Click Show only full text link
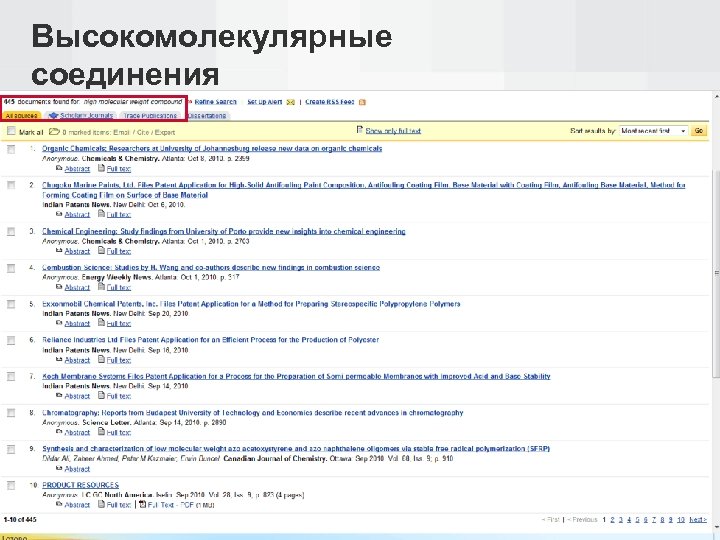Viewport: 720px width, 540px height. (x=393, y=131)
